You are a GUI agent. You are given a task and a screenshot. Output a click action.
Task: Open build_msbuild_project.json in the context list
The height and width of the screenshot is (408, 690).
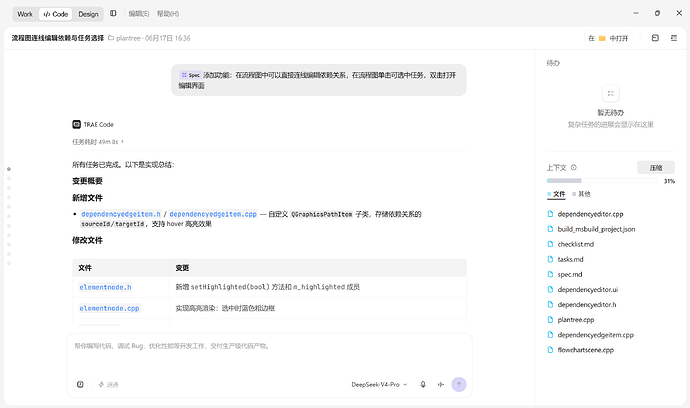tap(596, 229)
